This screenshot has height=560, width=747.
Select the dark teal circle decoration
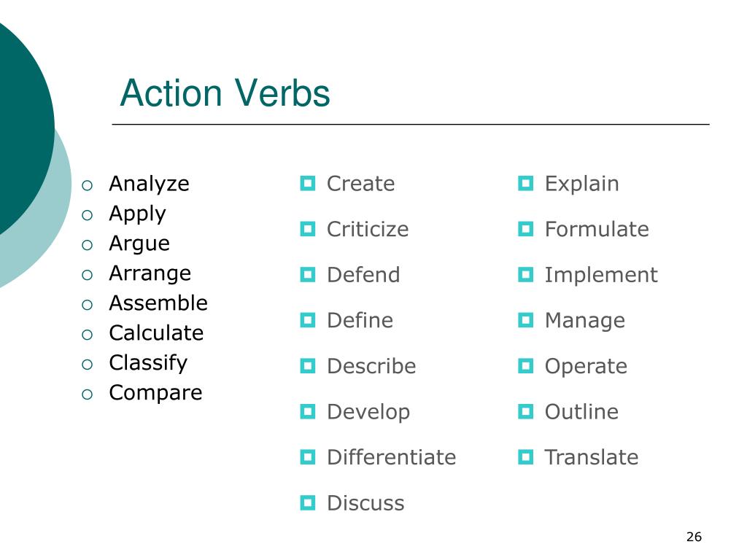(21, 128)
